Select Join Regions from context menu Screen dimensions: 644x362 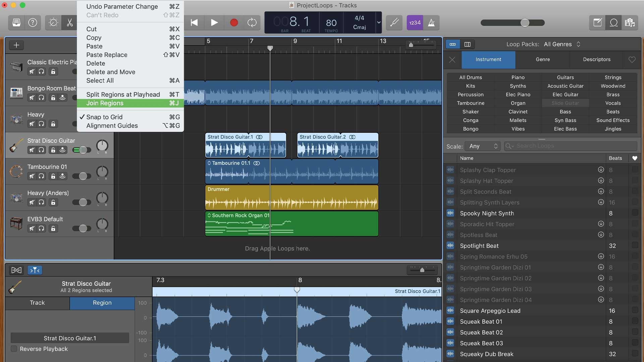tap(105, 104)
